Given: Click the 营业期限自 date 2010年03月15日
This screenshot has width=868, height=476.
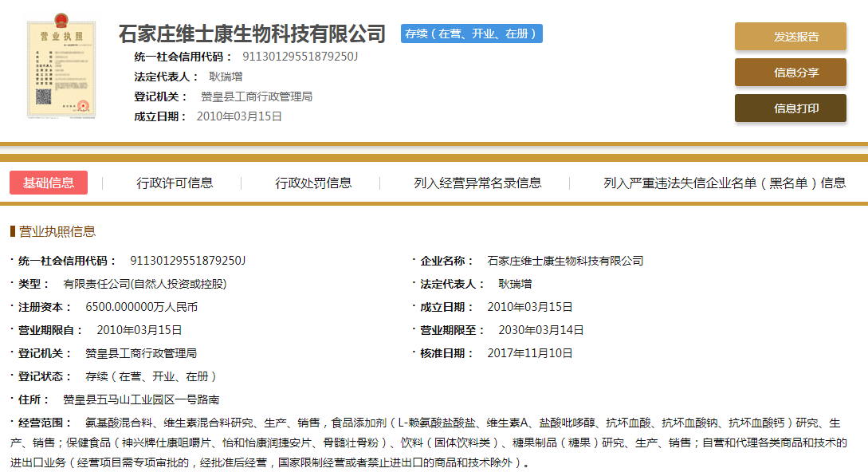Looking at the screenshot, I should tap(139, 330).
